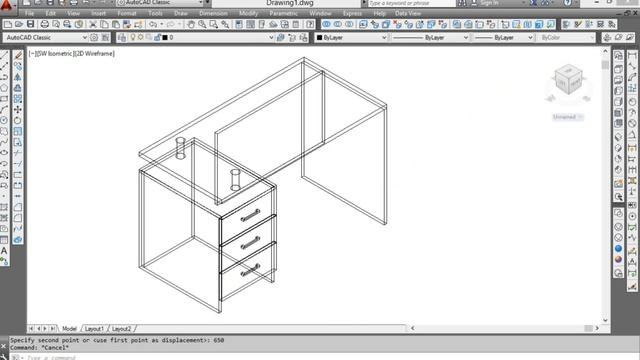Click the Plot (print) icon
The image size is (640, 360).
44,24
